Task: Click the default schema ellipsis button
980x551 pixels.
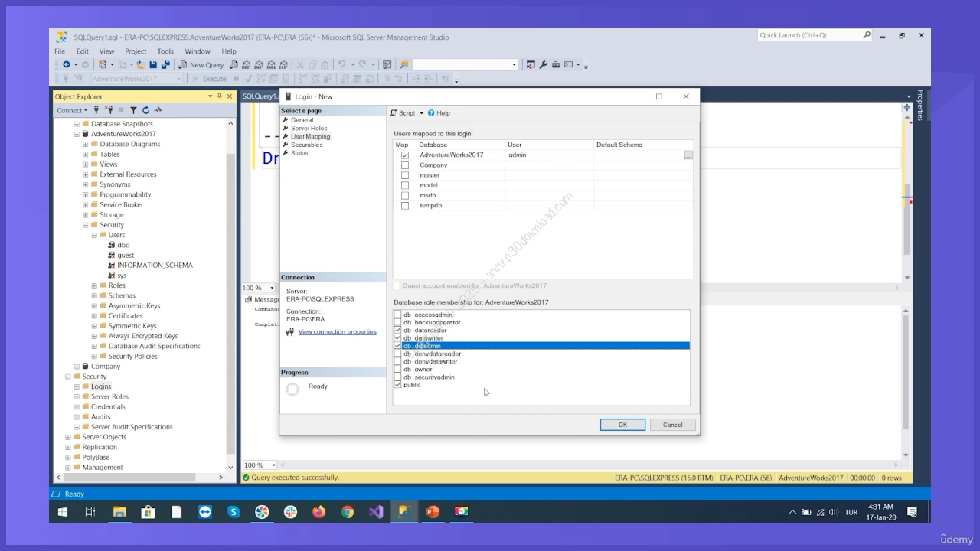Action: click(688, 155)
